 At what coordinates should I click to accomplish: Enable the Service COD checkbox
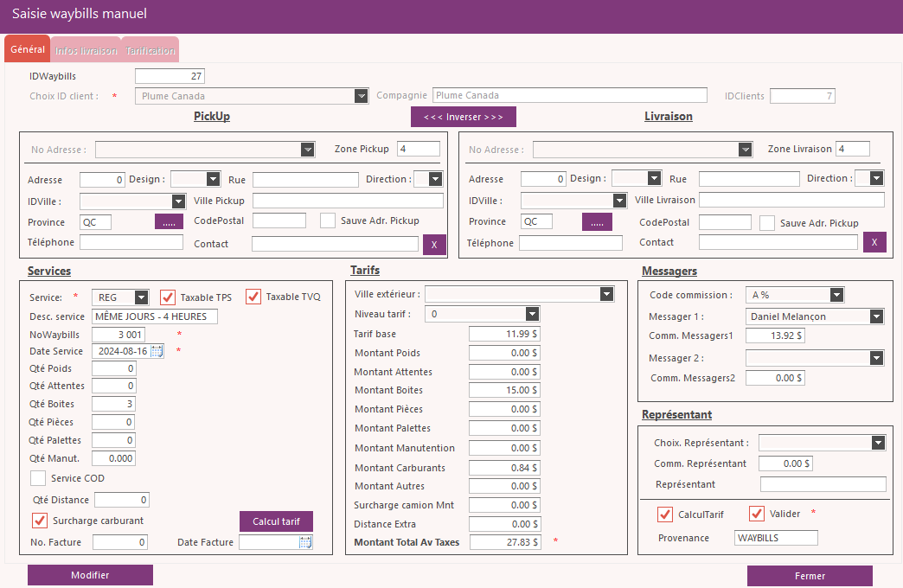(x=38, y=478)
